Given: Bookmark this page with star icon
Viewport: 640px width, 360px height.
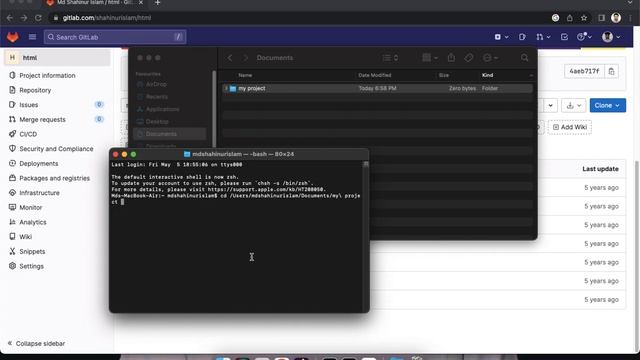Looking at the screenshot, I should coord(584,18).
